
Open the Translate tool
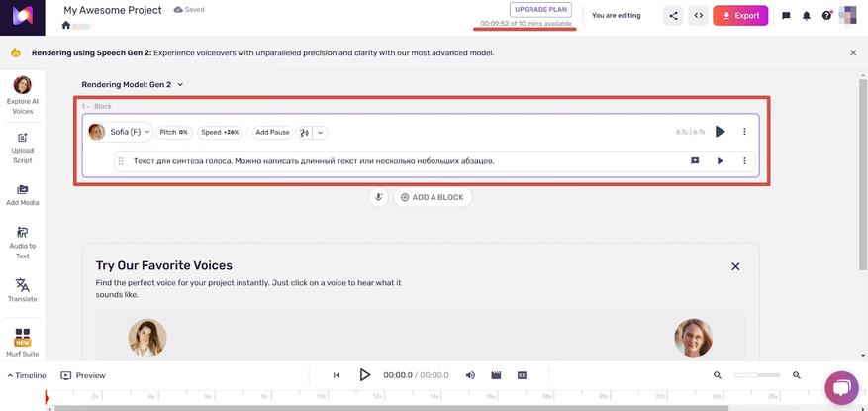[23, 290]
